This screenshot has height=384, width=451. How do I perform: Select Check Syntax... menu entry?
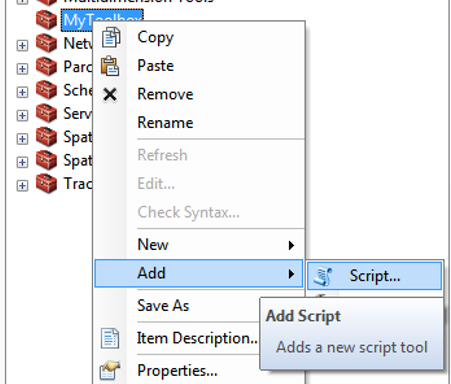[199, 212]
